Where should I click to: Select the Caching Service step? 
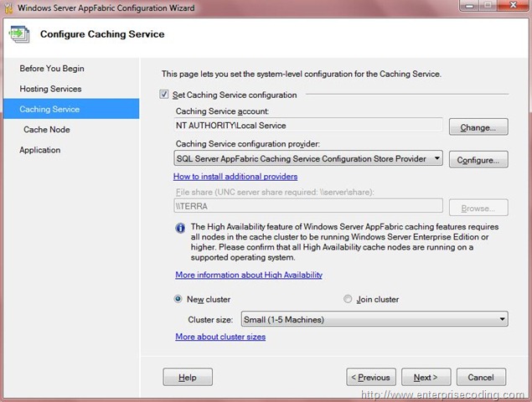(71, 109)
